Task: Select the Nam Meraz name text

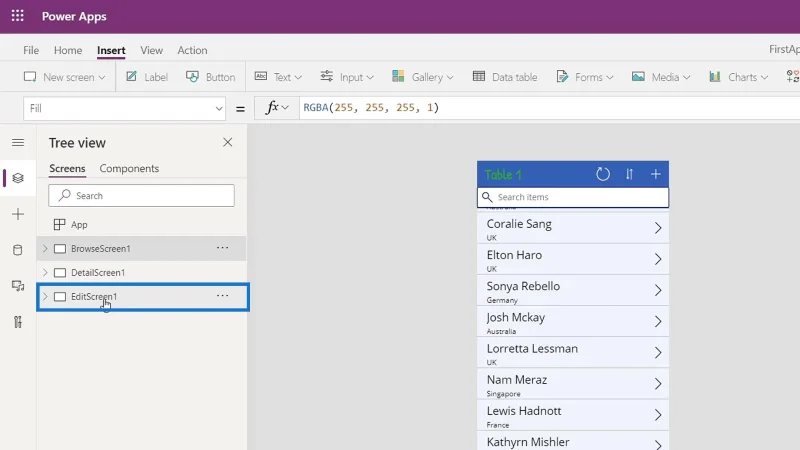Action: [x=517, y=380]
